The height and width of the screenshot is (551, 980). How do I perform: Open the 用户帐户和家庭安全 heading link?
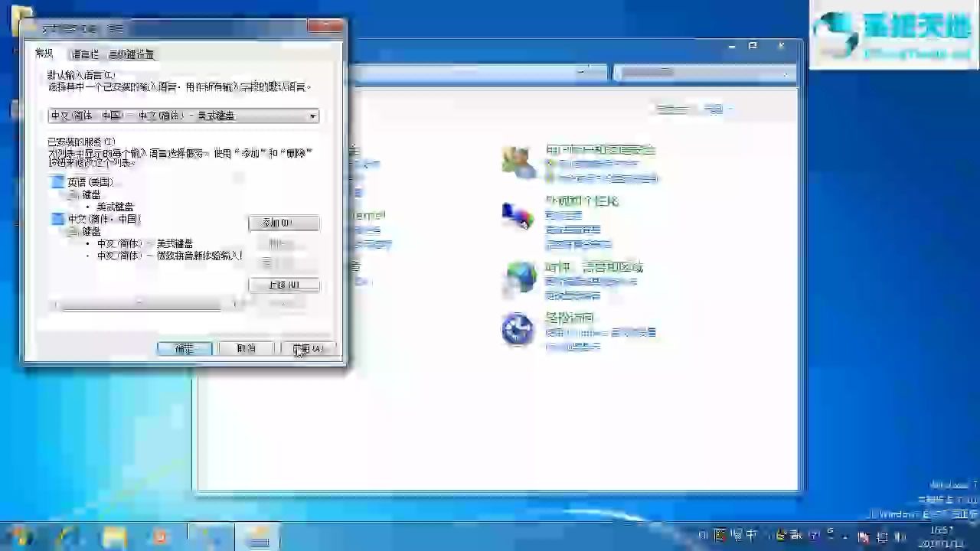coord(600,150)
